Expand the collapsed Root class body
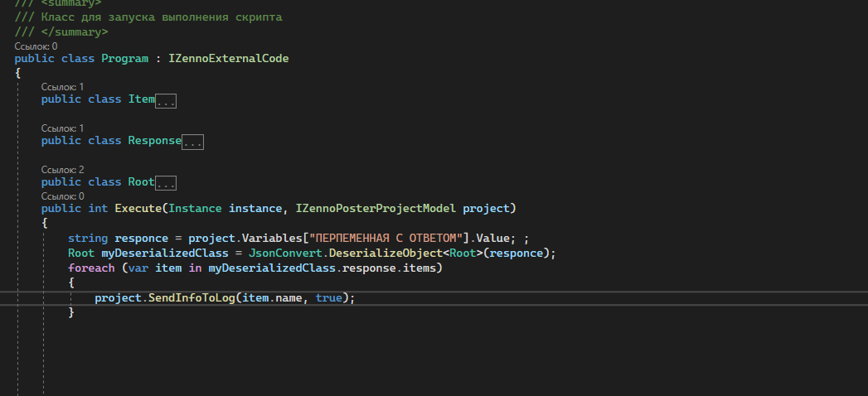Viewport: 868px width, 396px height. click(166, 183)
